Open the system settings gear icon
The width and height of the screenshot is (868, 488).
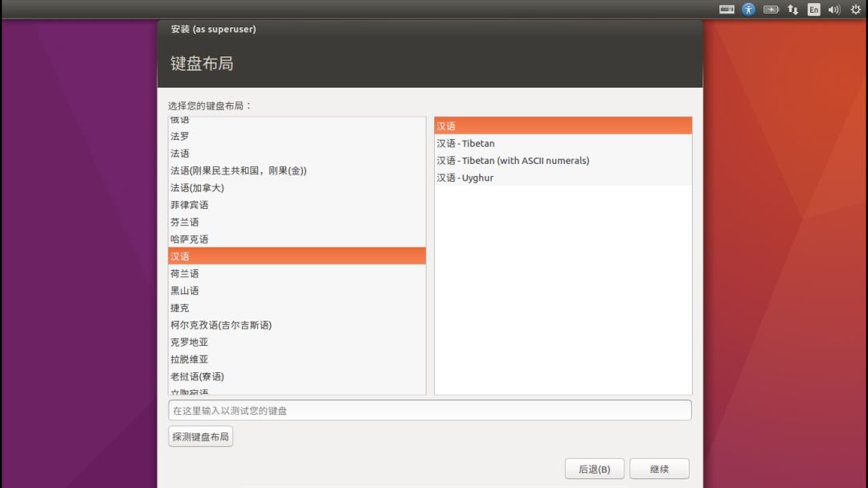click(855, 10)
